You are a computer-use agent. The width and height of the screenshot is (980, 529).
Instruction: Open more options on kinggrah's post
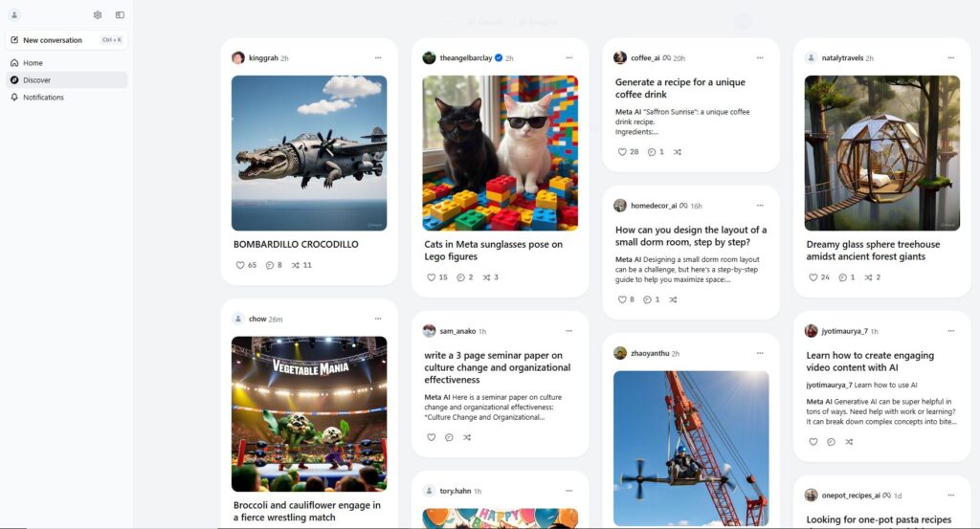378,58
